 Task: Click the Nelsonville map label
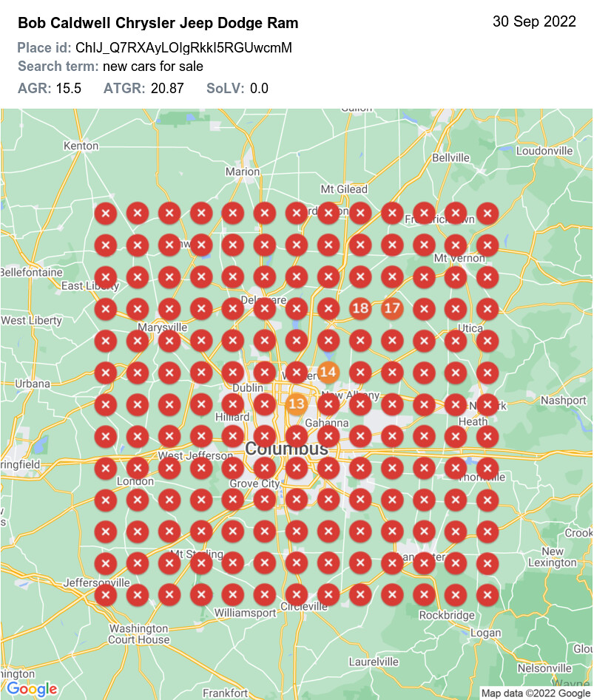[x=545, y=668]
